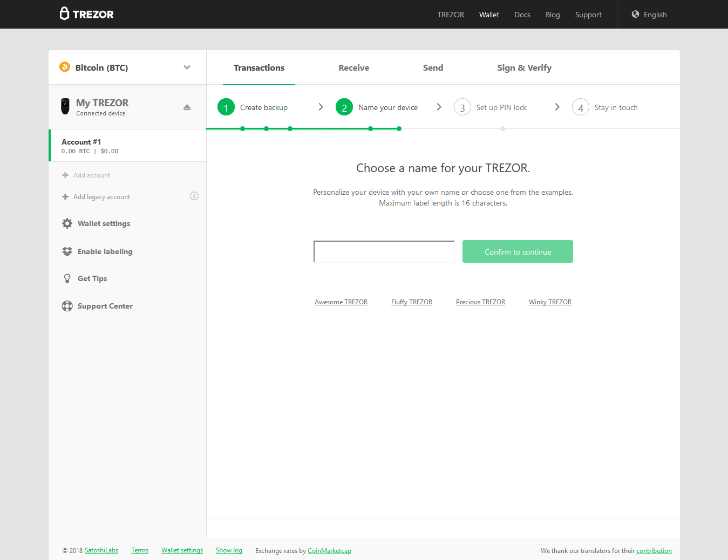Click the orange Bitcoin coin icon
Image resolution: width=728 pixels, height=560 pixels.
pyautogui.click(x=65, y=67)
